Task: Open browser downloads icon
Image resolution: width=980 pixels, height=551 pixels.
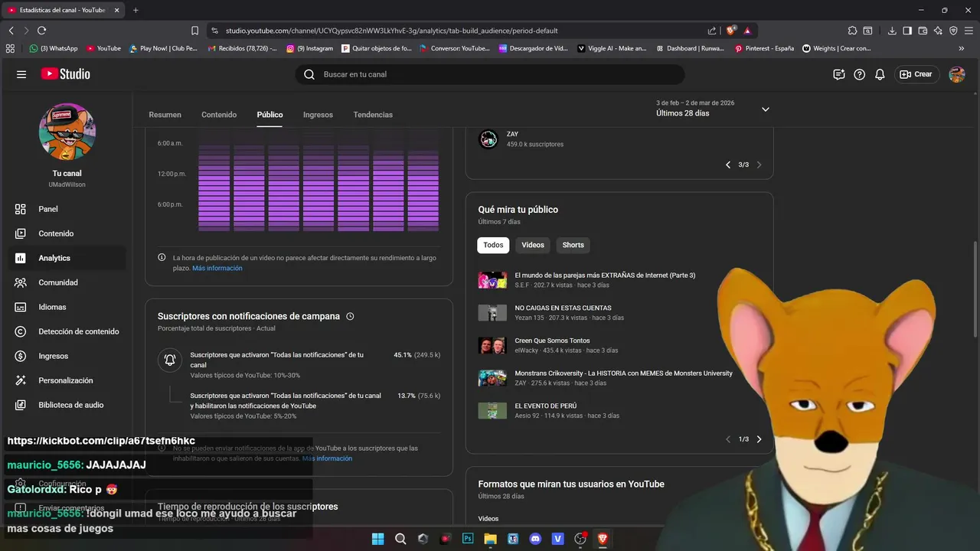Action: click(x=892, y=31)
